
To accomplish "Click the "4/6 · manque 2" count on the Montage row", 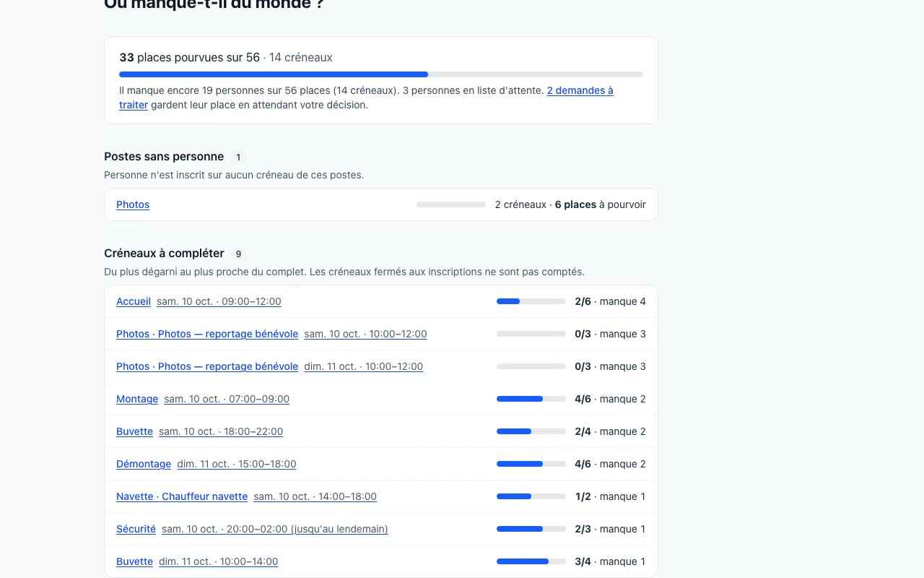I will [x=611, y=399].
